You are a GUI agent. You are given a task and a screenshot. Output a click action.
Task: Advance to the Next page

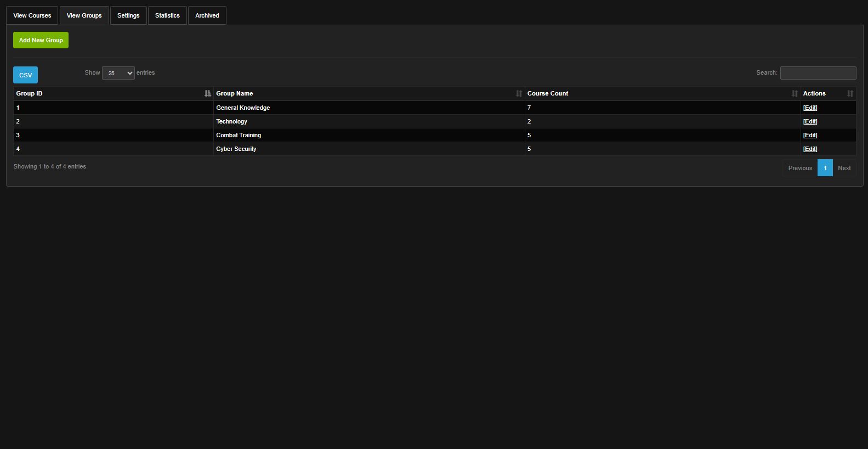coord(844,168)
